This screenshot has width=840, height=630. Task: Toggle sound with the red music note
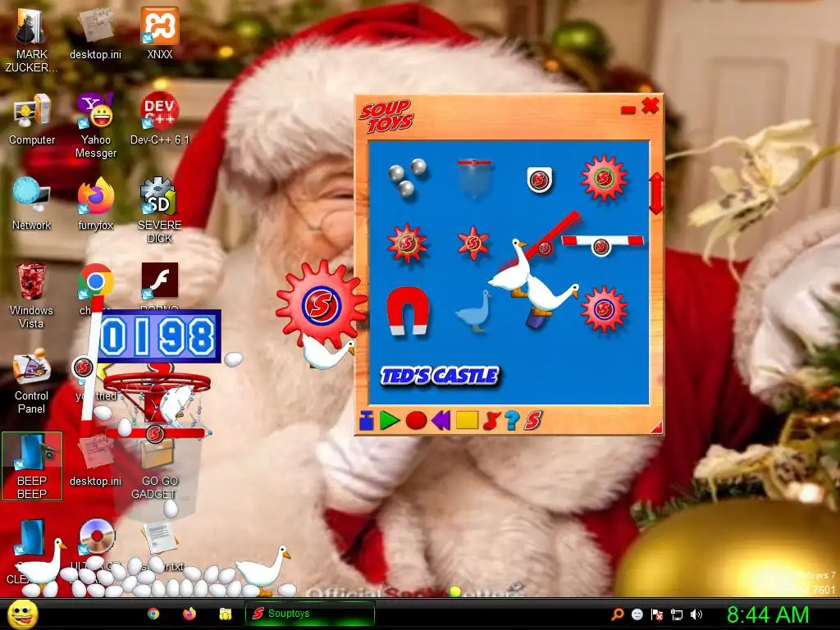[491, 421]
